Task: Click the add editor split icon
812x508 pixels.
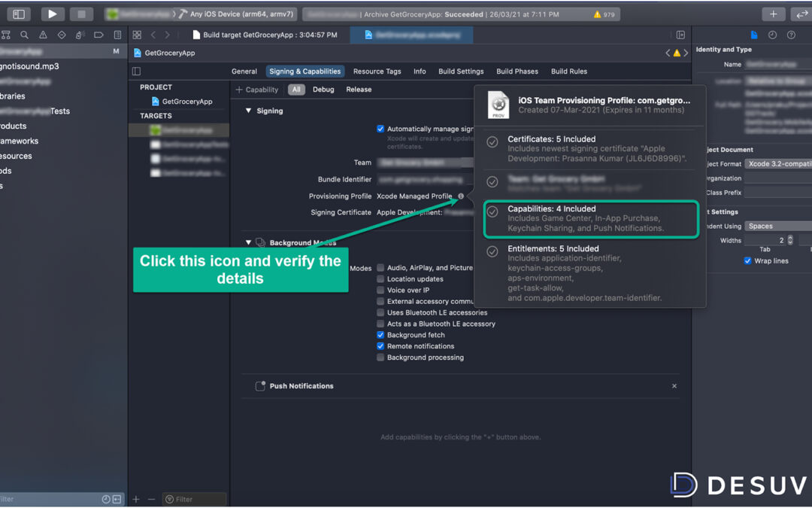Action: [x=680, y=35]
